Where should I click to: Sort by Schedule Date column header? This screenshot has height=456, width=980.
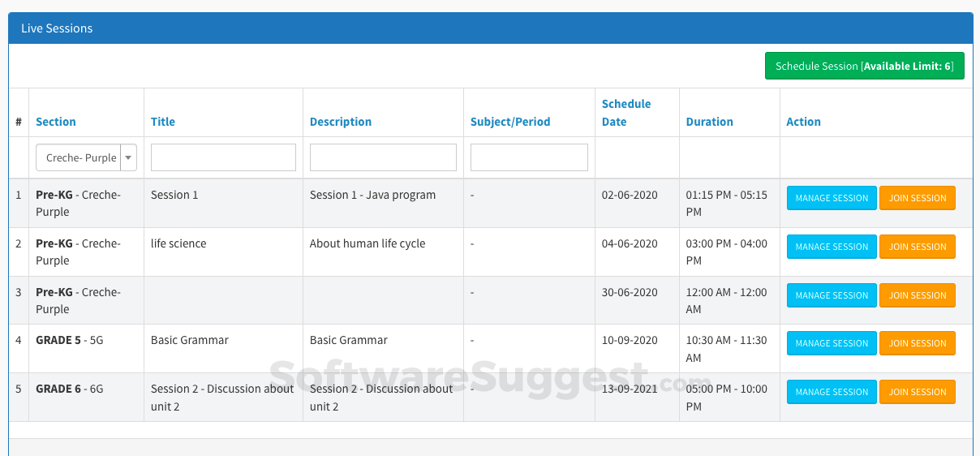pyautogui.click(x=626, y=113)
